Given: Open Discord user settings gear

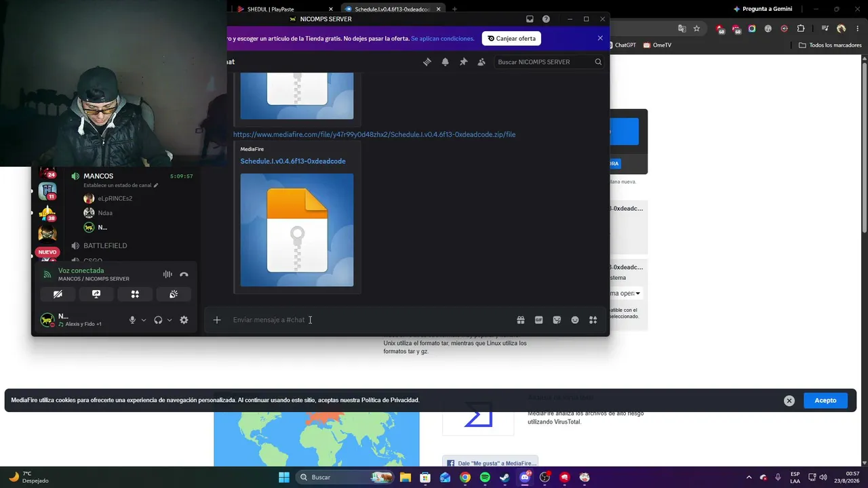Looking at the screenshot, I should 184,320.
